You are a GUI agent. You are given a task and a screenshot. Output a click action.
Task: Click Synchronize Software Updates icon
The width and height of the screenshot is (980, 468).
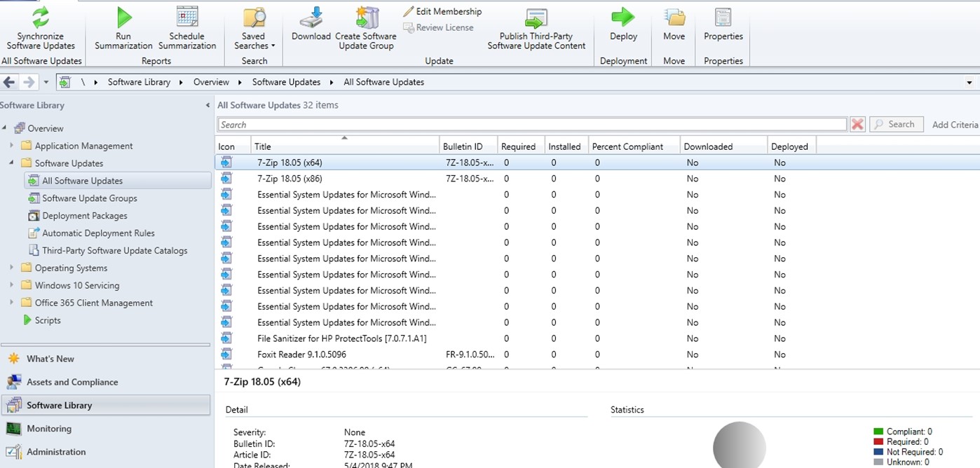(x=41, y=18)
